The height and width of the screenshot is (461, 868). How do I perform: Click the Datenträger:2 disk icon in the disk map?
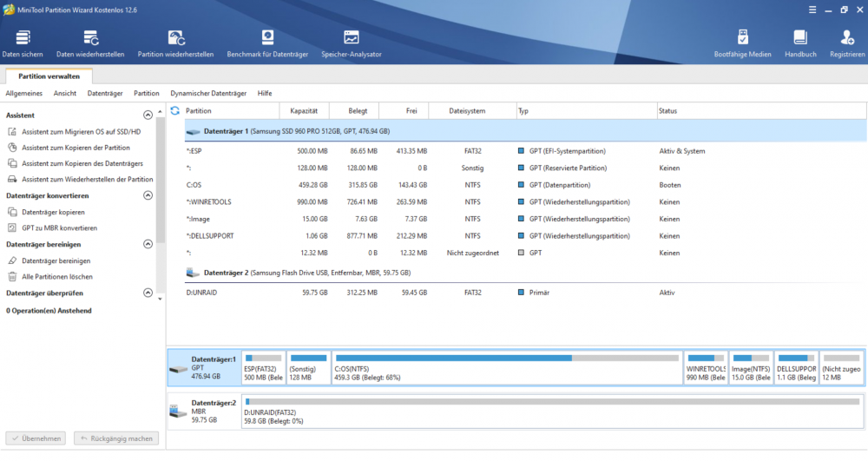[x=178, y=412]
